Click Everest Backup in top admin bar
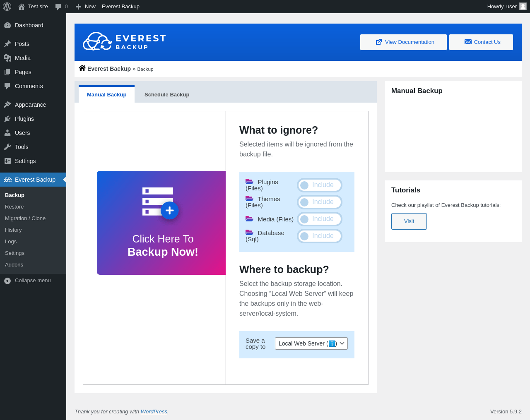The image size is (530, 420). [120, 7]
